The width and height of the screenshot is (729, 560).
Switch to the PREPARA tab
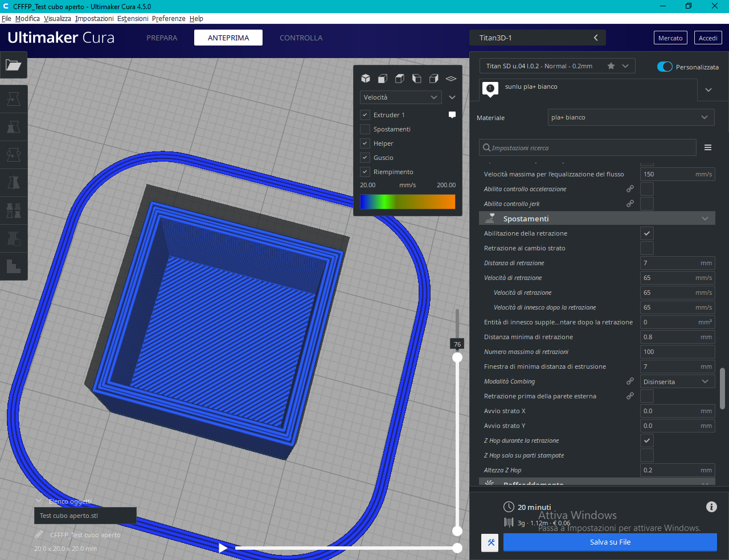pos(162,38)
